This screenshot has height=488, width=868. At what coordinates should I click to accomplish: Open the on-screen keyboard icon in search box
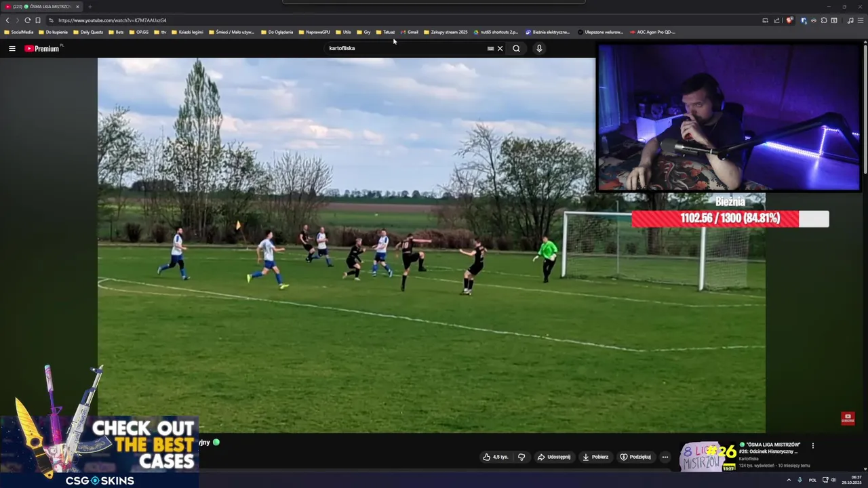coord(490,48)
